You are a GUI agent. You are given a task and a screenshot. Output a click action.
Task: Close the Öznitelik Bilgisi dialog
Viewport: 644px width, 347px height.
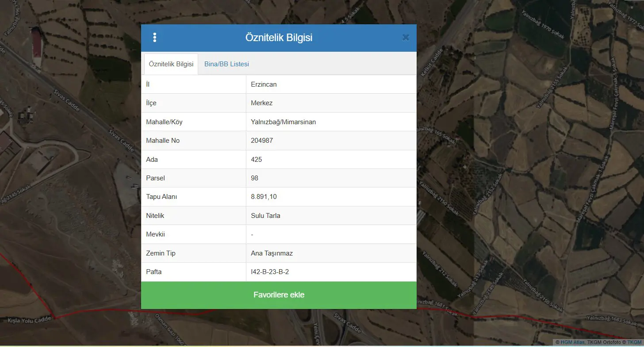406,38
